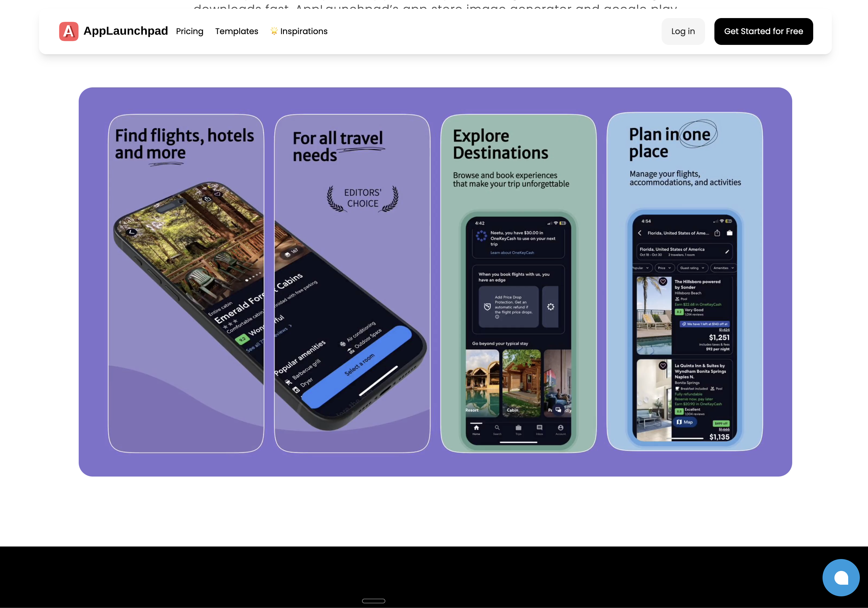Viewport: 868px width, 608px height.
Task: Favorite La Quinta Inn with heart icon
Action: pyautogui.click(x=663, y=365)
